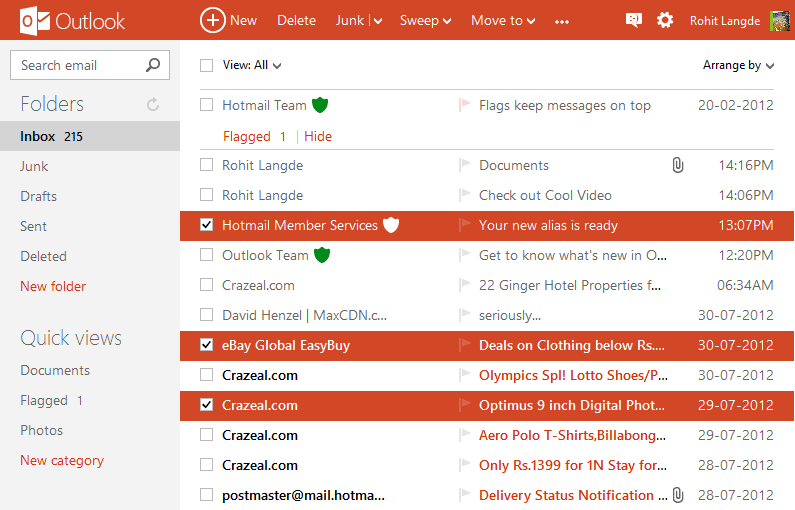Expand the Move to dropdown
Screen dimensions: 795x510
(x=503, y=21)
